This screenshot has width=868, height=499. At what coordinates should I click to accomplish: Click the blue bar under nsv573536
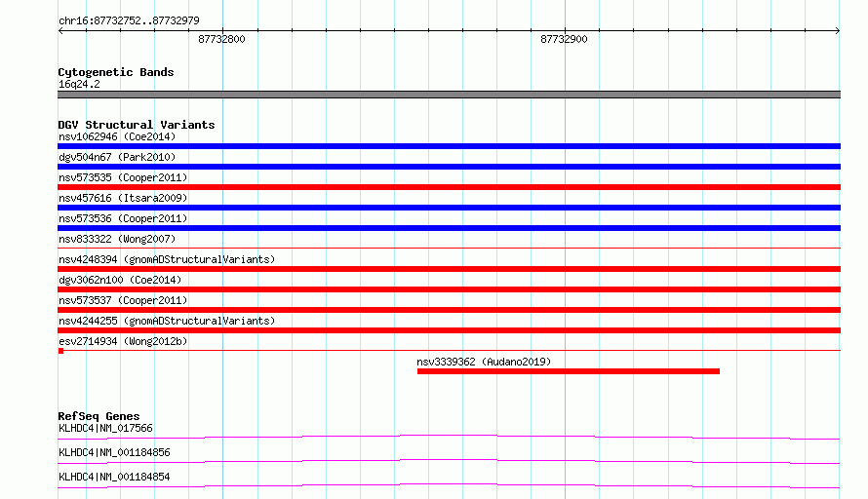coord(449,228)
